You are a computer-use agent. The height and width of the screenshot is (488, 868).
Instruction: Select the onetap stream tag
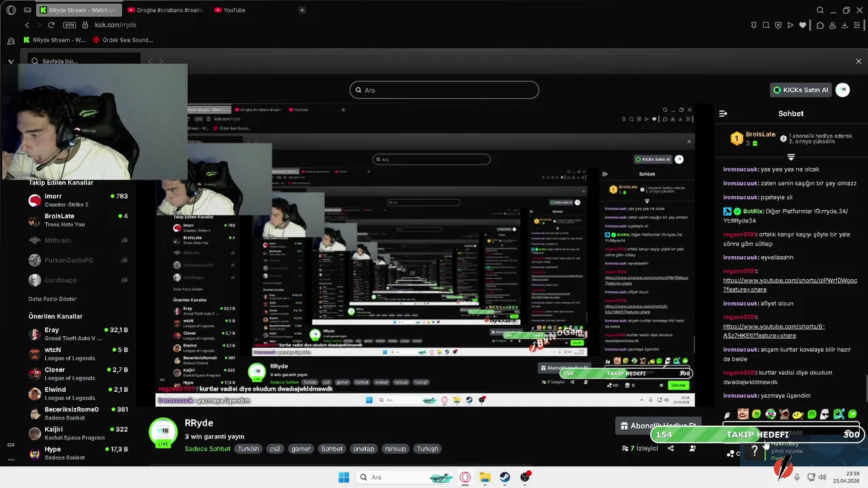click(x=363, y=449)
